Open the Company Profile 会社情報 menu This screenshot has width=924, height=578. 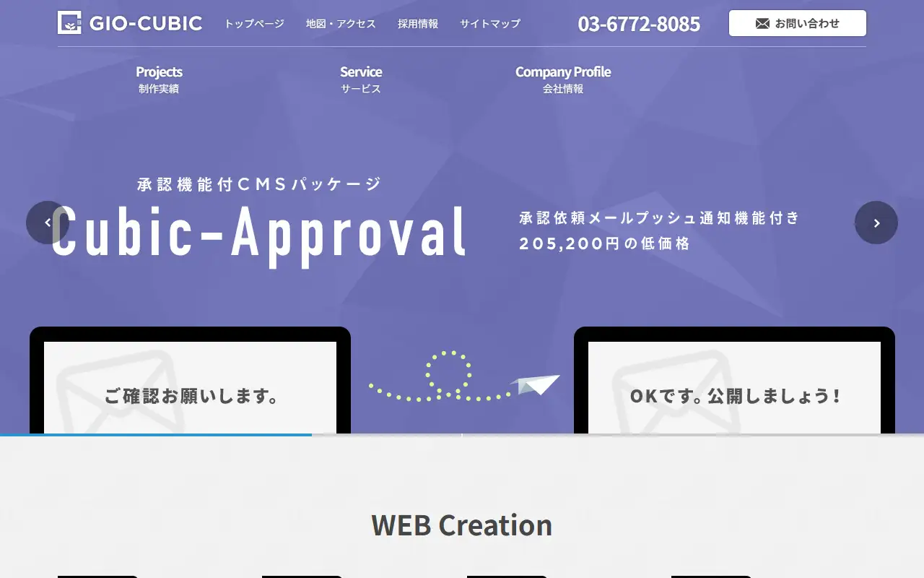click(x=563, y=79)
